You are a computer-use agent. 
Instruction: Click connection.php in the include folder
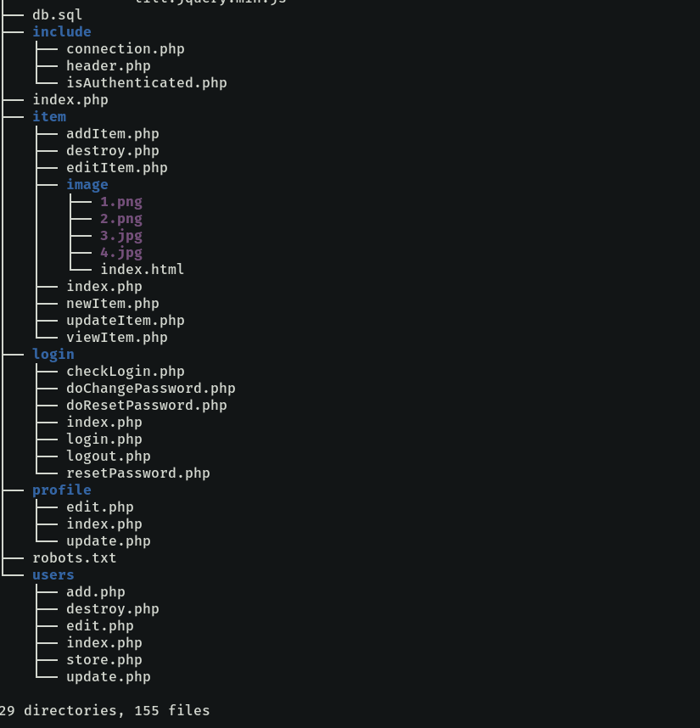pos(125,49)
